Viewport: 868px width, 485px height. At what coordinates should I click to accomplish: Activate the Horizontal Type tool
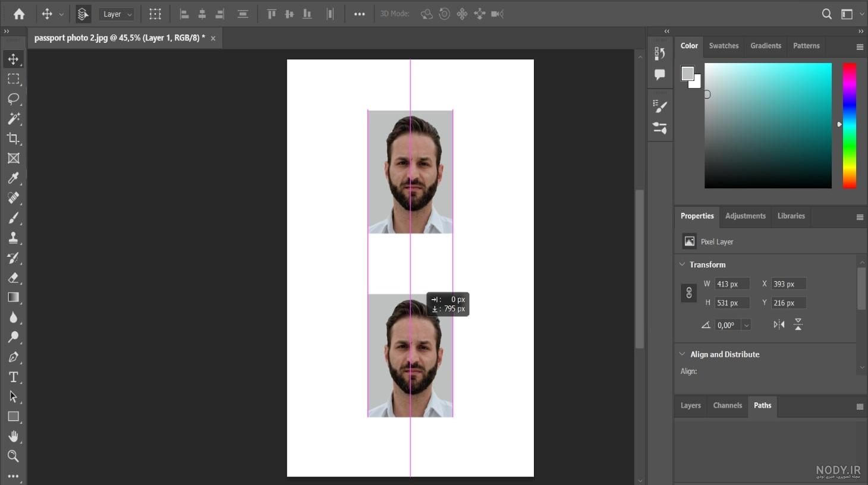pos(13,377)
